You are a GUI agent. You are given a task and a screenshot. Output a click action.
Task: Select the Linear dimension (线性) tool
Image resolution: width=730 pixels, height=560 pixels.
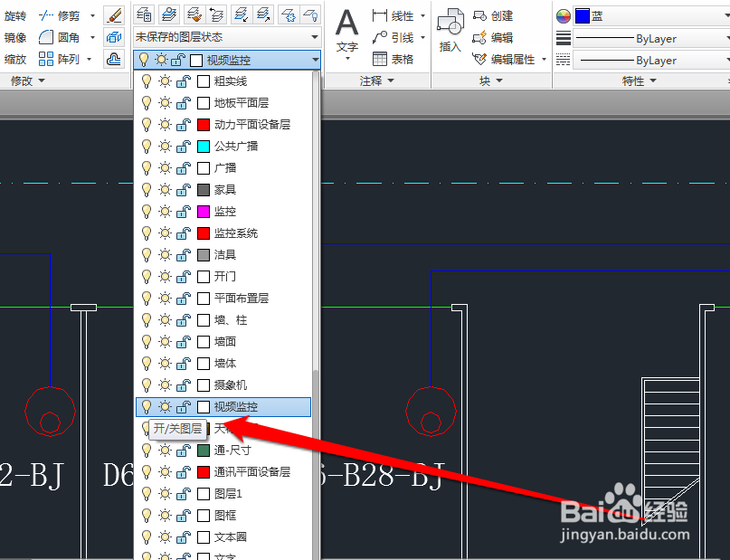[x=393, y=15]
